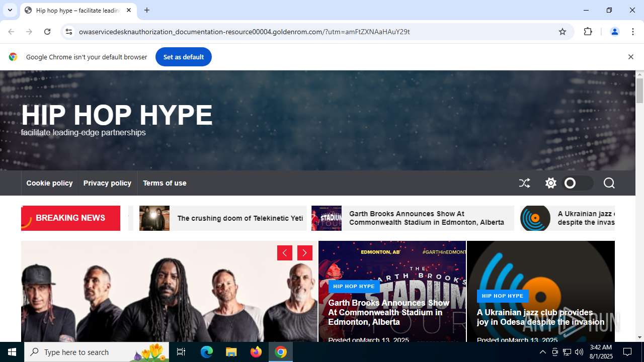
Task: Open File Explorer from taskbar
Action: point(231,352)
